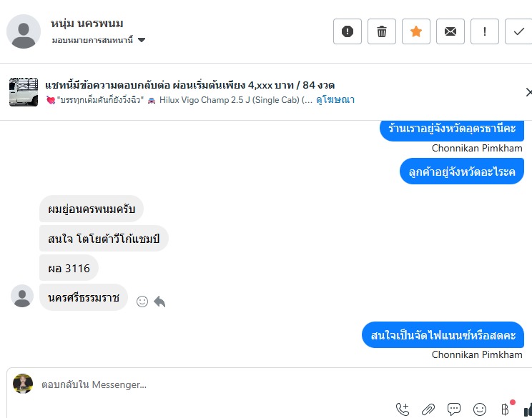Open emoji picker in composer toolbar
This screenshot has height=418, width=532.
(480, 409)
